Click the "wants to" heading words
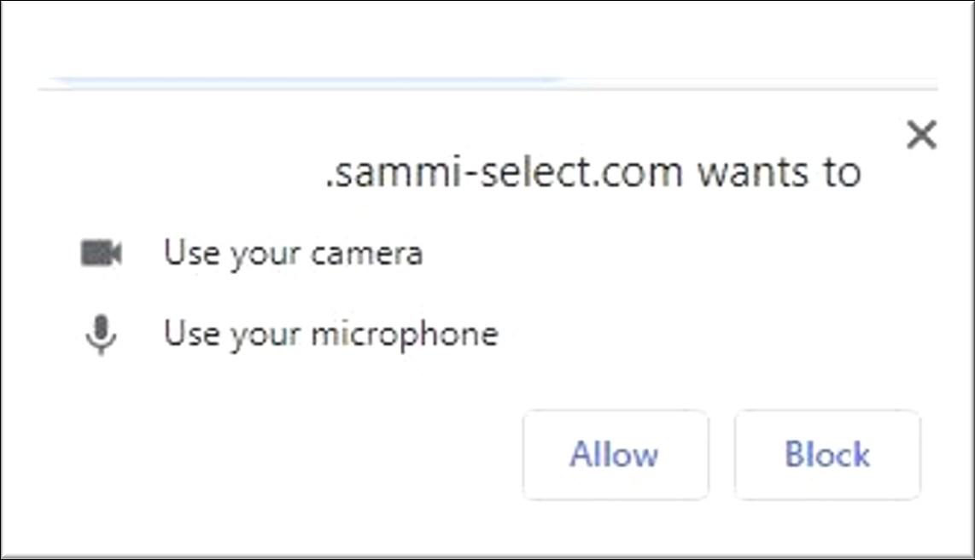Screen dimensions: 975x560 [x=779, y=173]
